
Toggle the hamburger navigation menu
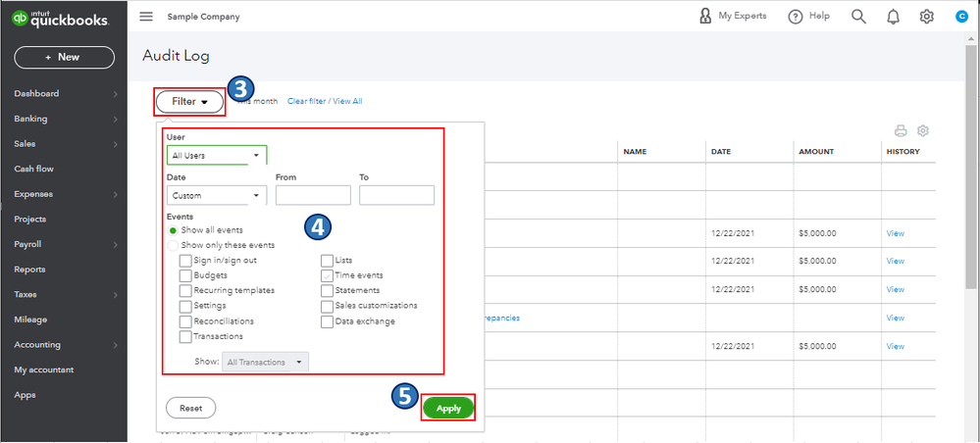click(x=146, y=17)
